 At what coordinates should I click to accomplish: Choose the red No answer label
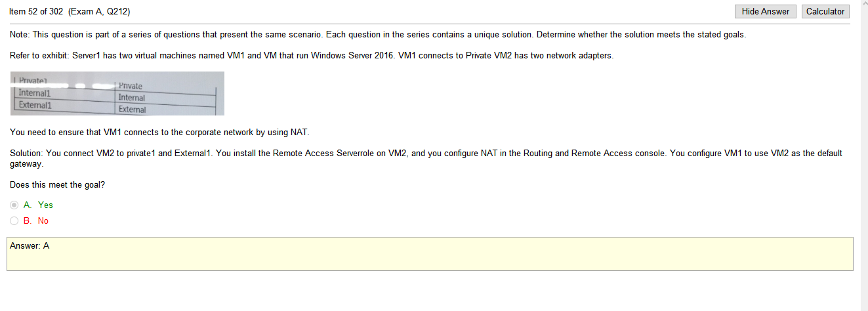43,221
